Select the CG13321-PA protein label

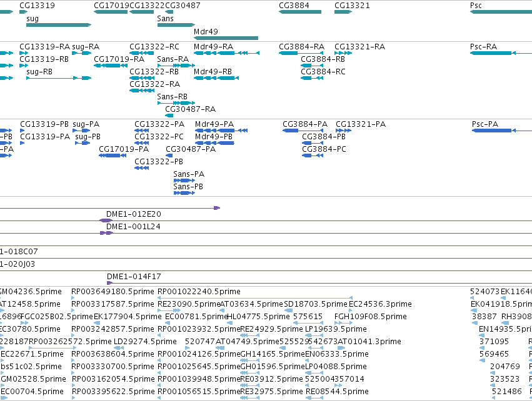[x=361, y=124]
